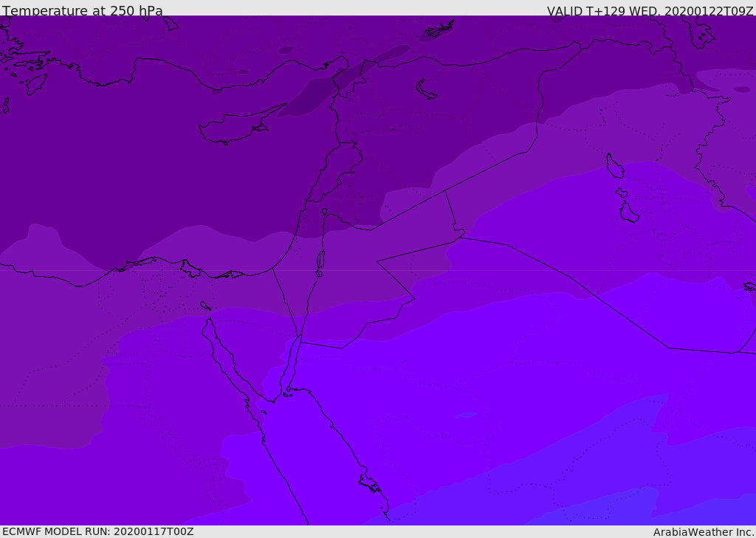756x538 pixels.
Task: Click Lake Tharthar outline in Iraq
Action: [614, 166]
